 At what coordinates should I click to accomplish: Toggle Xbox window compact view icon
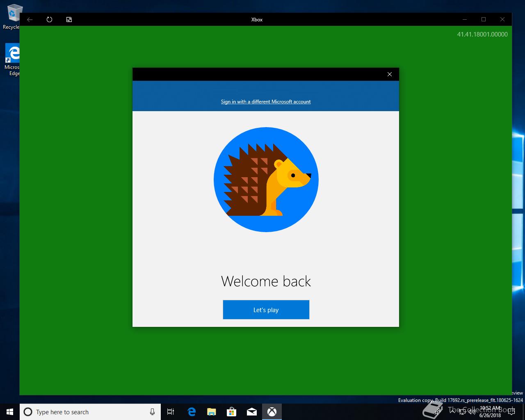(69, 19)
